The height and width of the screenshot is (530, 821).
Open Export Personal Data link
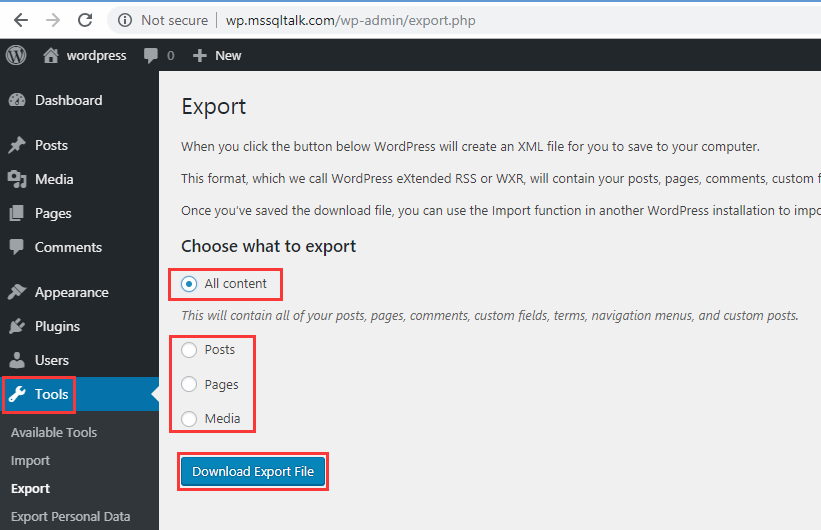coord(71,516)
